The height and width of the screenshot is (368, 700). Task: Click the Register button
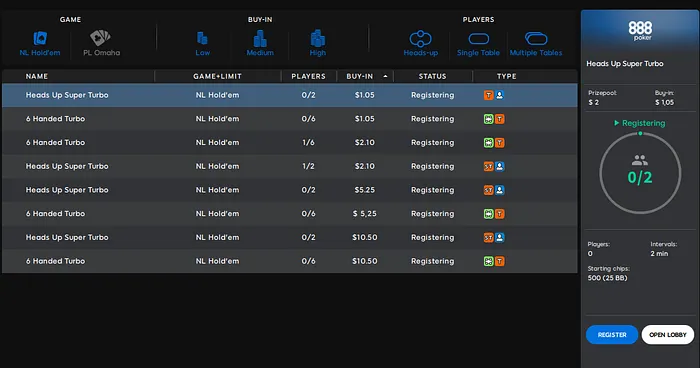click(612, 335)
